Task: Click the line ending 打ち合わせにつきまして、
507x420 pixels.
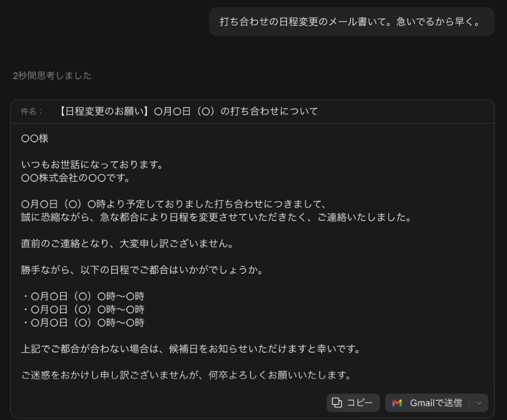Action: tap(174, 204)
